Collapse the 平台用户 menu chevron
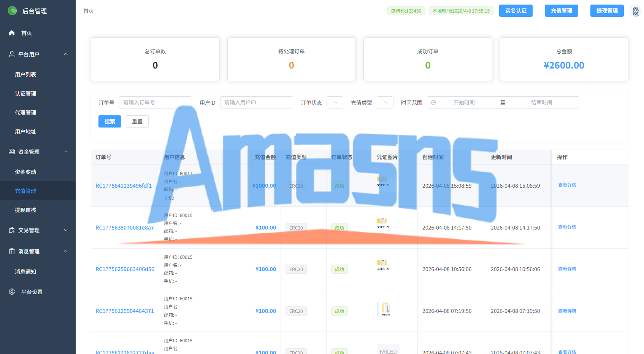This screenshot has height=354, width=644. click(66, 54)
